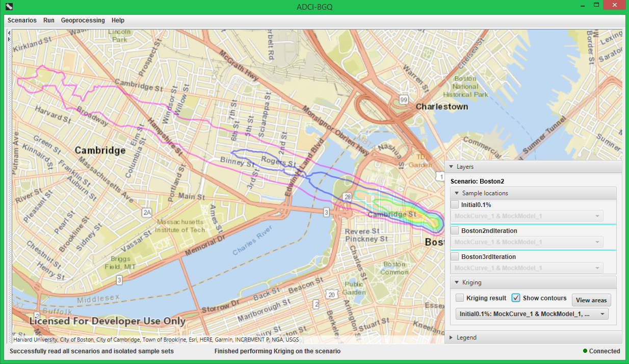Click the 'Lincoln Park' map label
629x364 pixels.
pyautogui.click(x=120, y=35)
